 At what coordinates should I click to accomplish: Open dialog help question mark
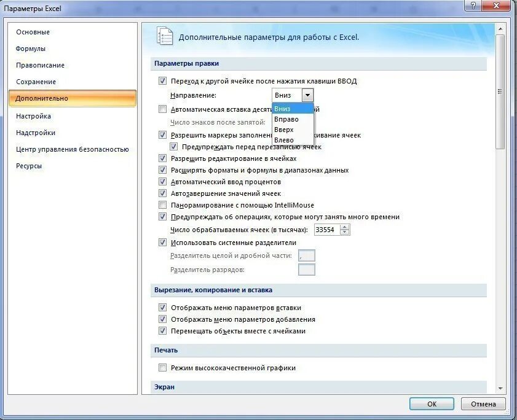click(x=473, y=6)
